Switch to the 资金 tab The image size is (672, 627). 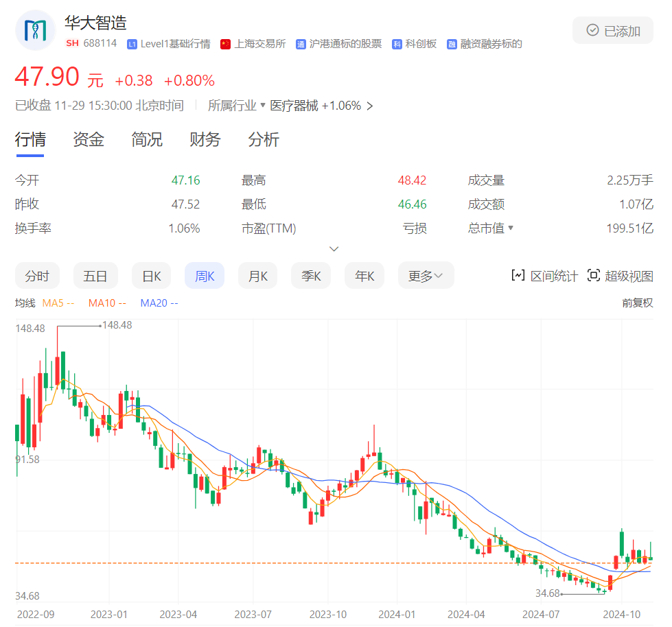(89, 140)
